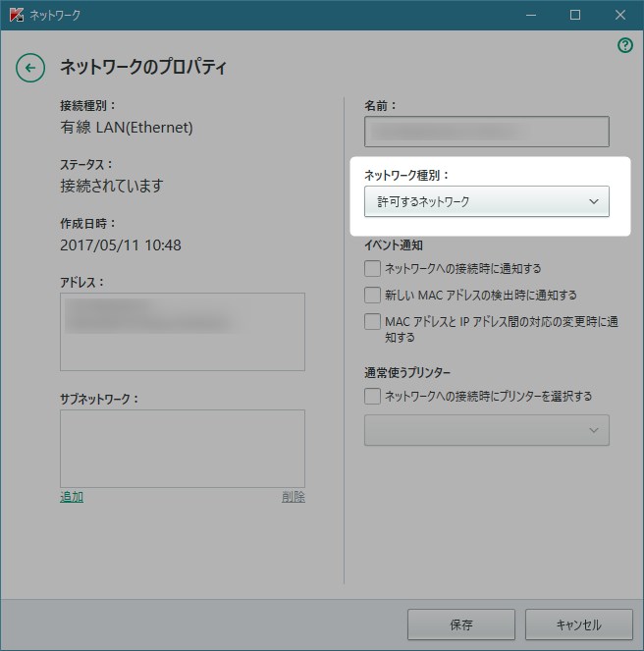
Task: Click the イベント通知 section label
Action: tap(394, 245)
